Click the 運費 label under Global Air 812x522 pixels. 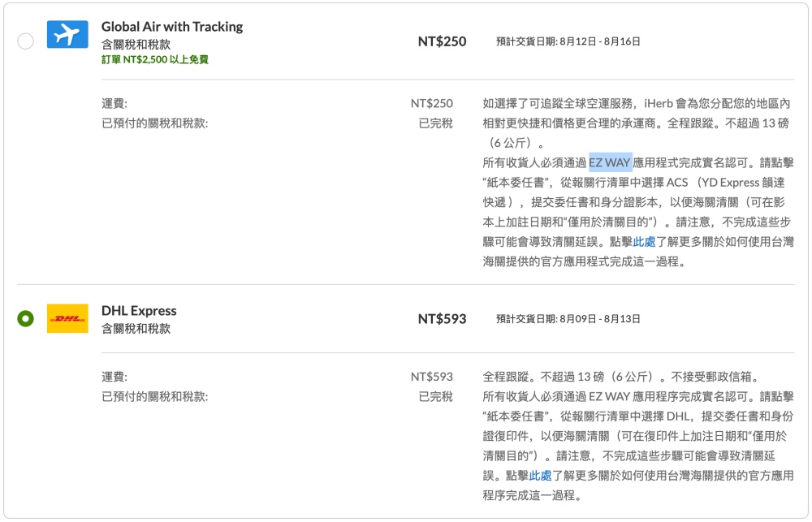[114, 104]
